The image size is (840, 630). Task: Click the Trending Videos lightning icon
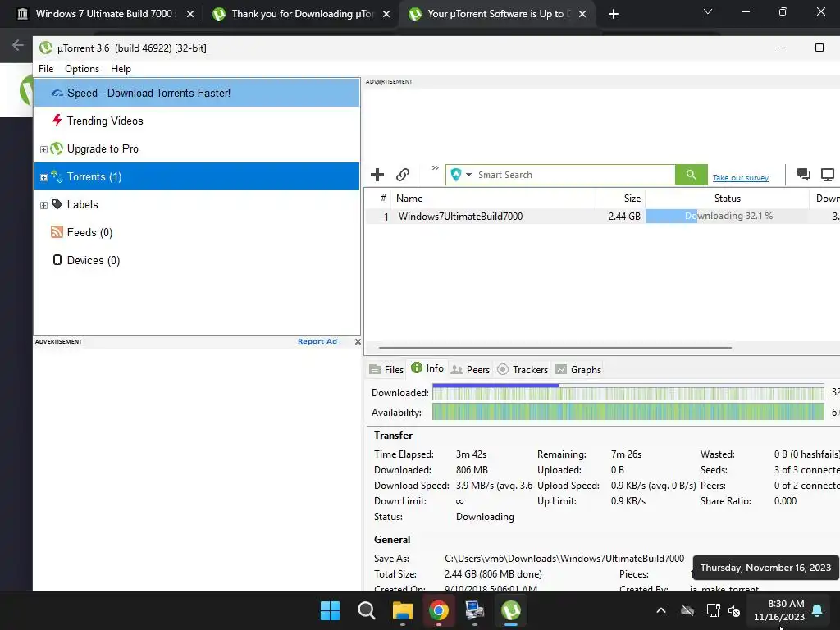coord(57,120)
